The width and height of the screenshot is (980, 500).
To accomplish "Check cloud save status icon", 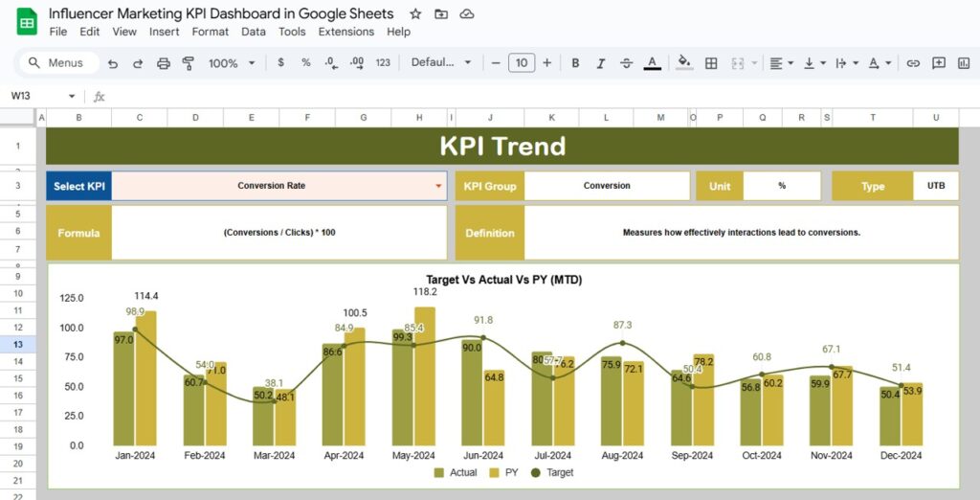I will coord(466,13).
